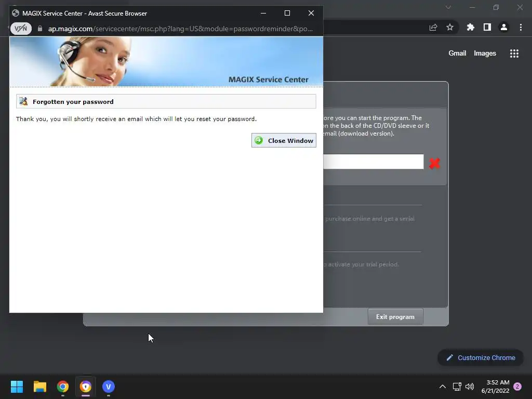532x399 pixels.
Task: Click the Close Window button
Action: pos(284,140)
